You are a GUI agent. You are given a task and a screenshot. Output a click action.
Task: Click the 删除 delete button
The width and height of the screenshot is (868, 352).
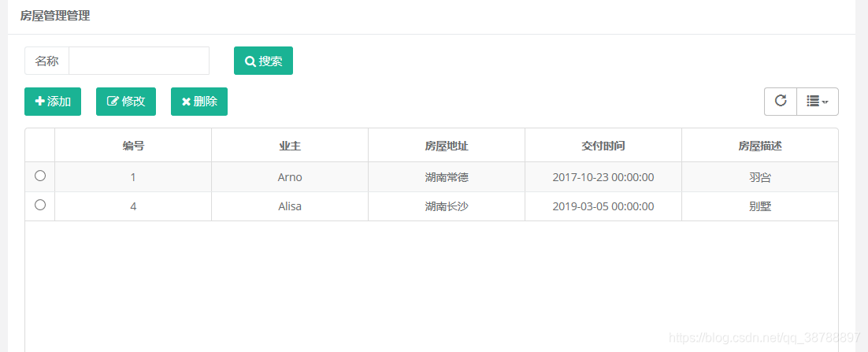point(199,102)
